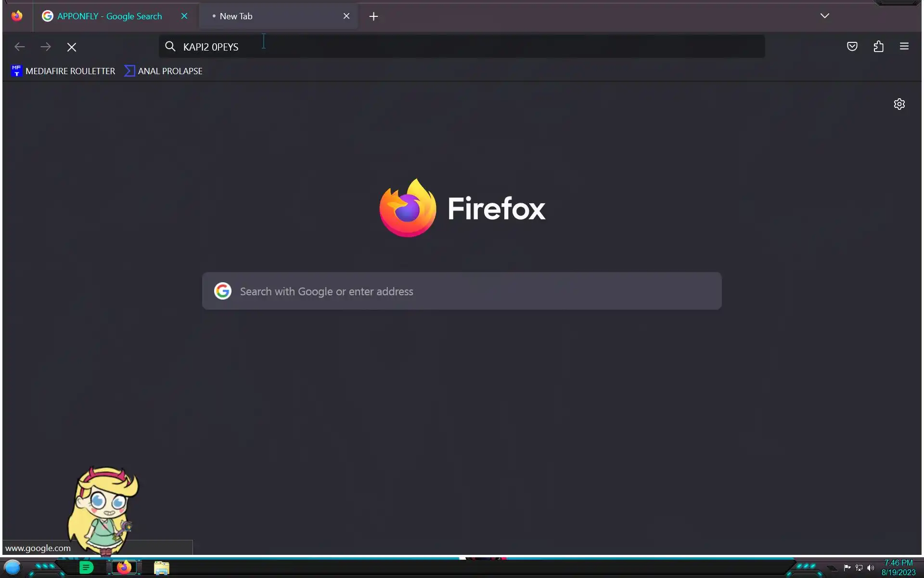The width and height of the screenshot is (924, 578).
Task: Expand the list all tabs chevron
Action: coord(824,16)
